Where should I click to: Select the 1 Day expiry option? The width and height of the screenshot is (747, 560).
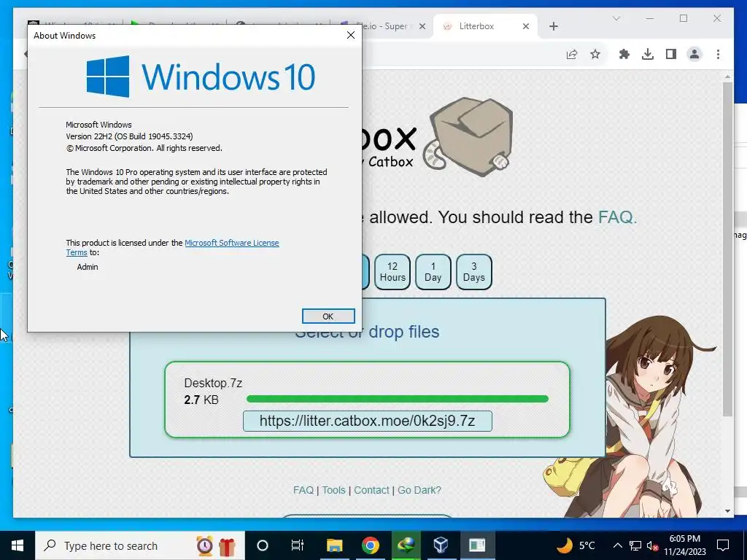433,272
